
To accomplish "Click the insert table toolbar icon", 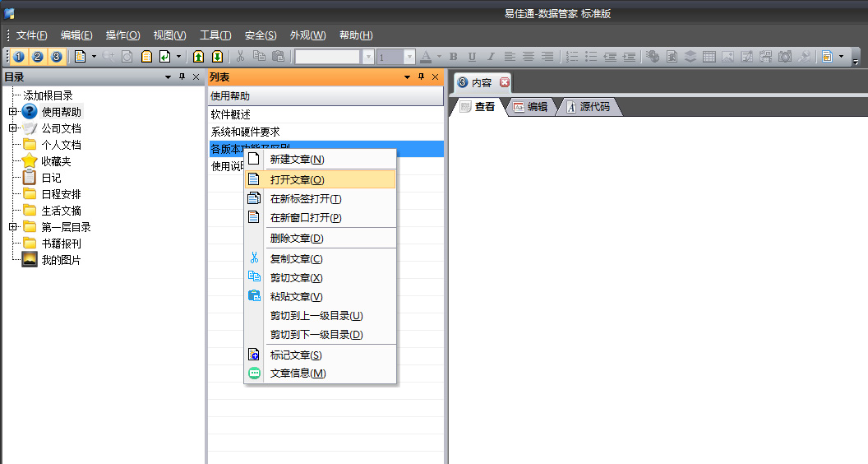I will coord(709,57).
